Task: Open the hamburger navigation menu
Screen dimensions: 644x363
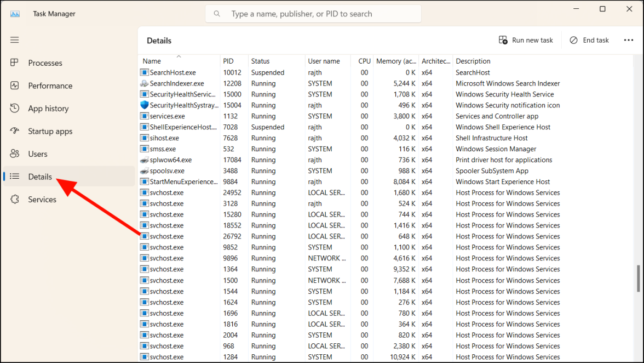Action: point(15,40)
